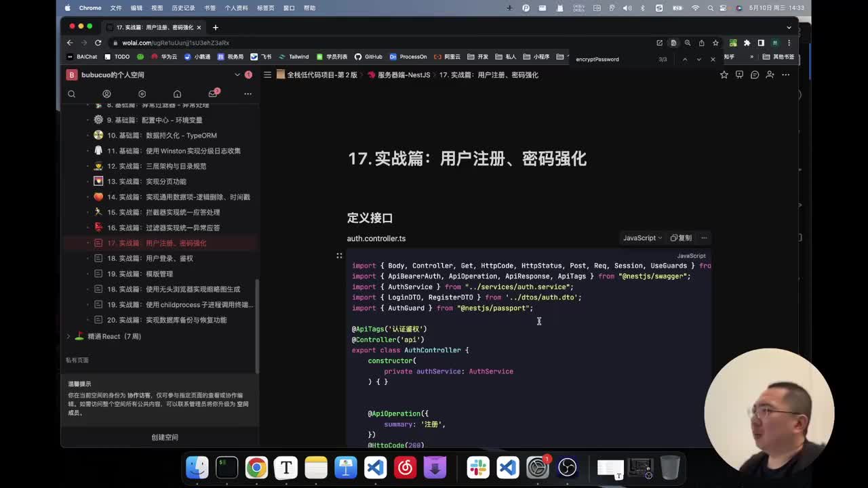Image resolution: width=868 pixels, height=488 pixels.
Task: Go to next find result arrow
Action: 698,59
